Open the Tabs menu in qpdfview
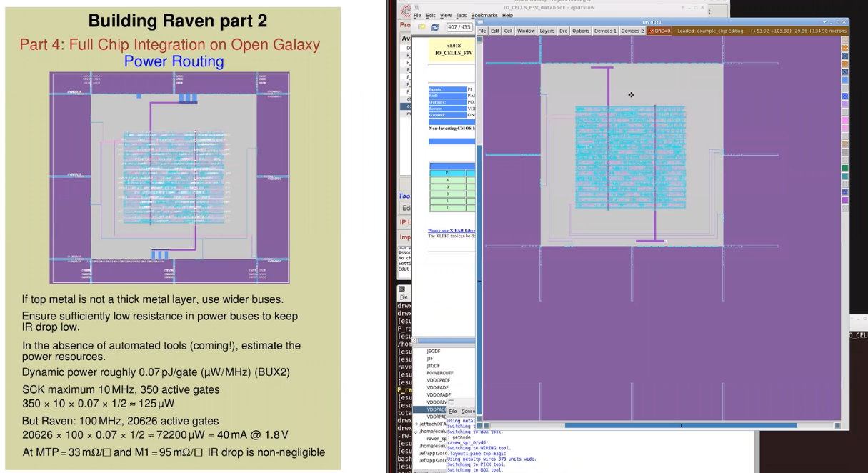 coord(462,16)
